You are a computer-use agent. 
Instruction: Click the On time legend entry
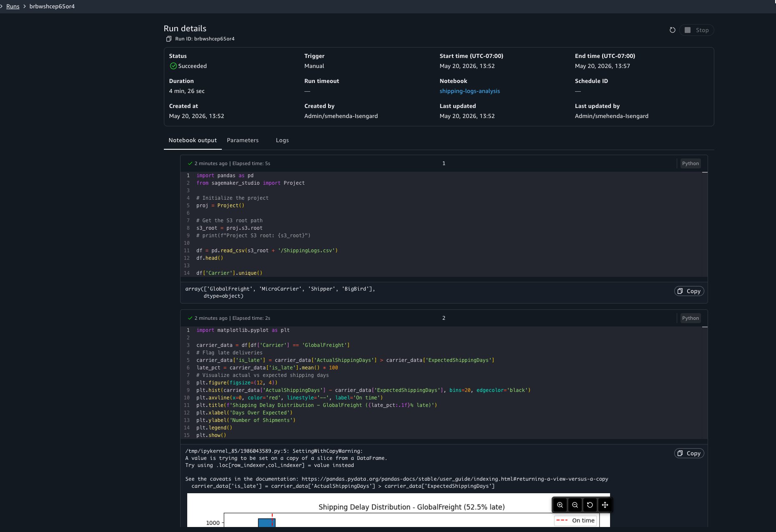click(575, 520)
